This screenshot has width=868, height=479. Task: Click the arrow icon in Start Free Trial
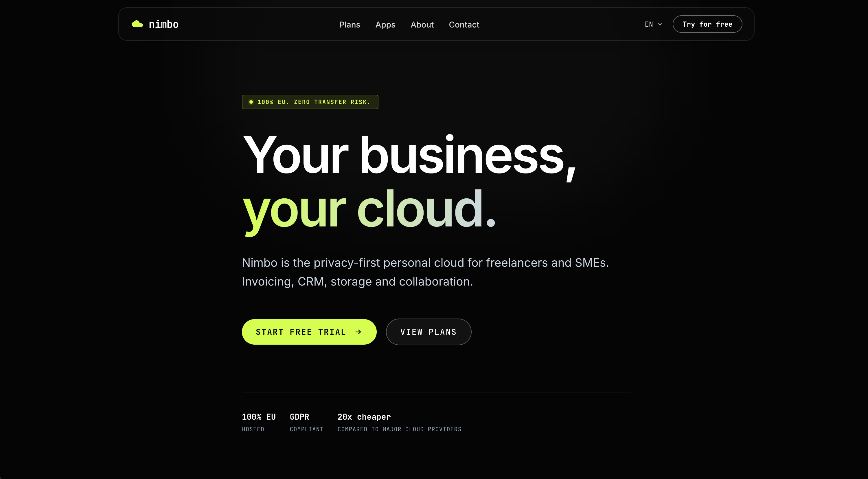(358, 332)
